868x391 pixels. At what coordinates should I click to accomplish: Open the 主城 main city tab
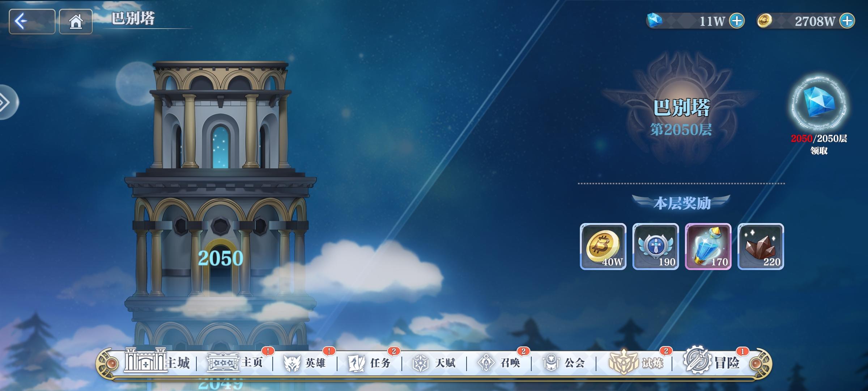coord(157,361)
